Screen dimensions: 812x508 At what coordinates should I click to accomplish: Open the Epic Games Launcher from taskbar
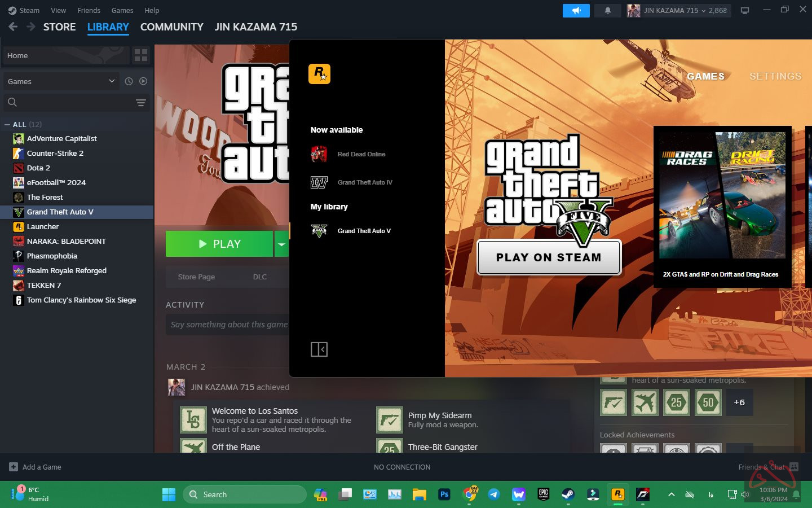click(x=543, y=494)
